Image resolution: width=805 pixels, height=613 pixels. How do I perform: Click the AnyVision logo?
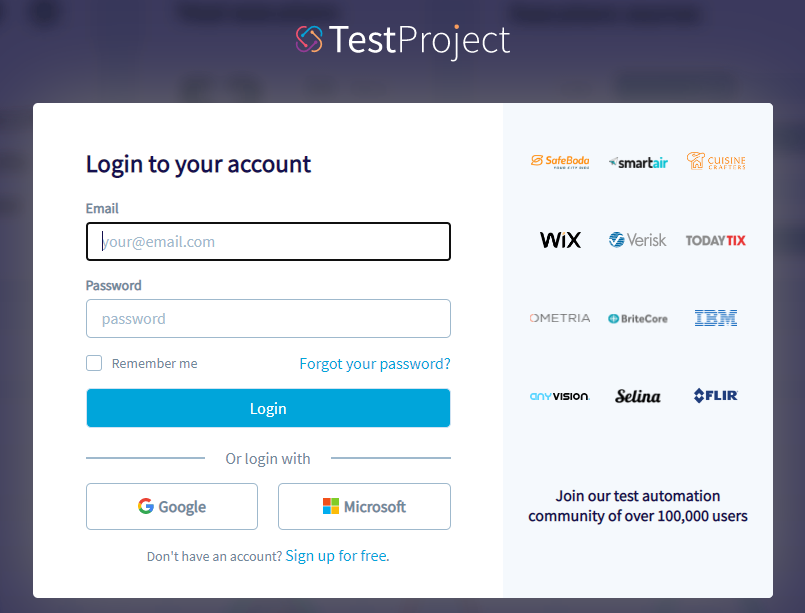[x=560, y=396]
